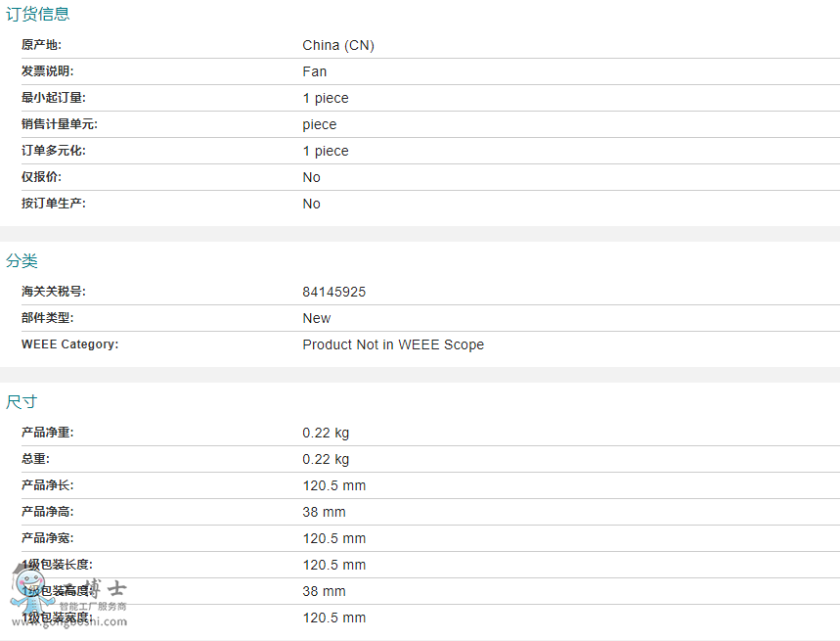Click the WEEE Category label
840x641 pixels.
[x=69, y=344]
